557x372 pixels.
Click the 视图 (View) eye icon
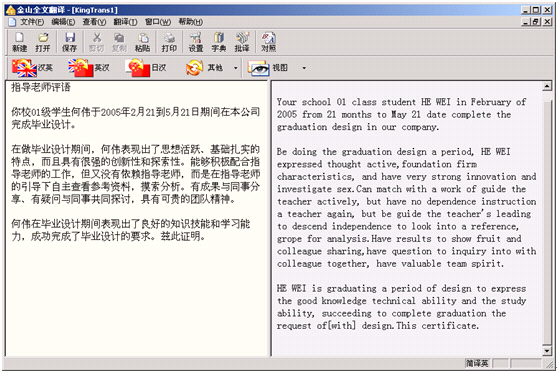click(268, 68)
